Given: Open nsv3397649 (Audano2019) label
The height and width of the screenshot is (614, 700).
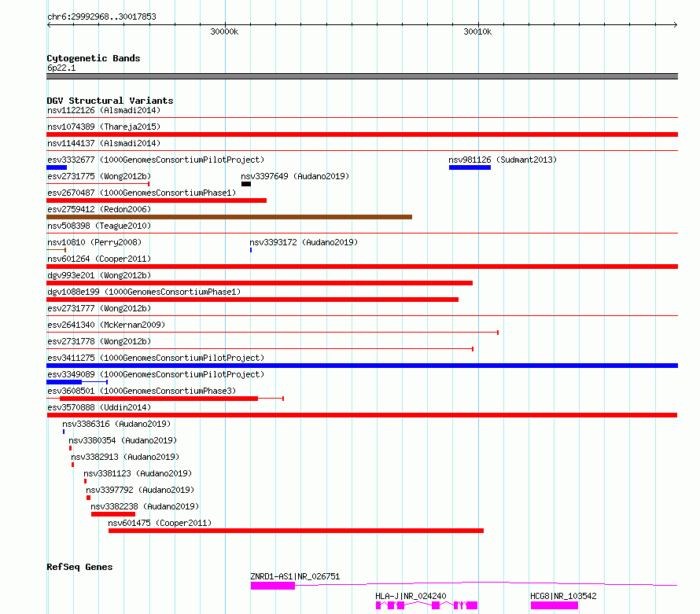Looking at the screenshot, I should pos(295,176).
